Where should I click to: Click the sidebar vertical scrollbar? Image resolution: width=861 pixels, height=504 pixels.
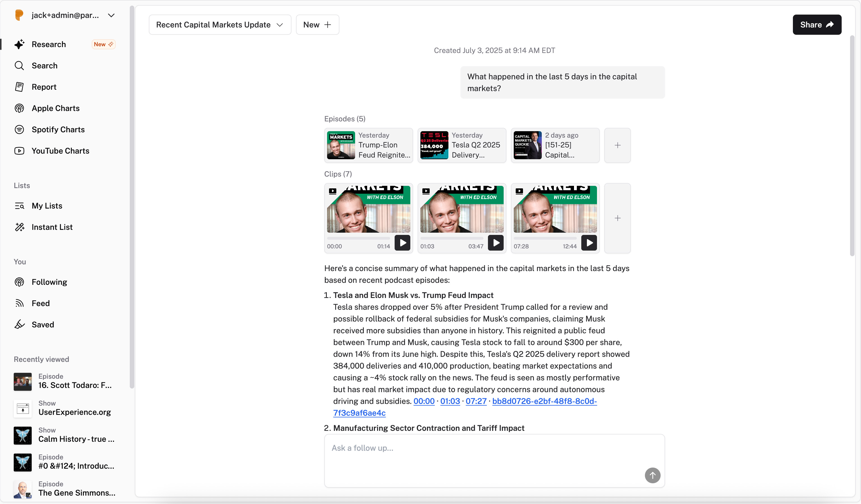click(132, 197)
